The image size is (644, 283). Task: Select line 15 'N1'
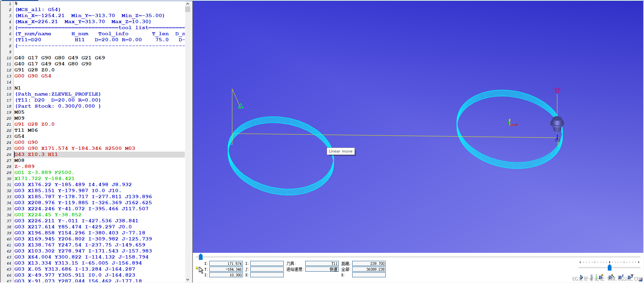[17, 88]
